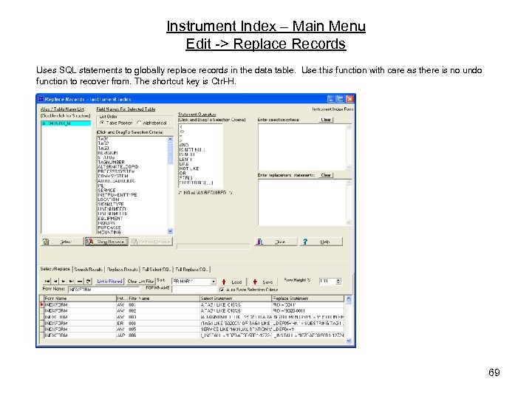Switch to the Select/Replace tab
532x399 pixels.
click(55, 269)
